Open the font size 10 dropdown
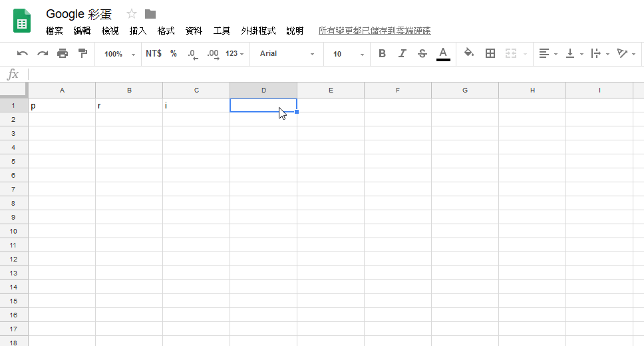The image size is (644, 346). click(x=349, y=54)
